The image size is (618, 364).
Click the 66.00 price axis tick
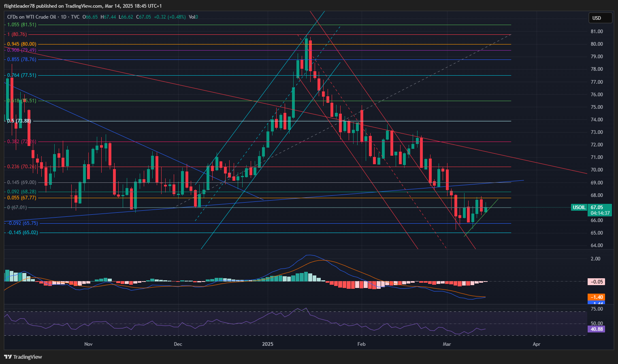[x=597, y=220]
